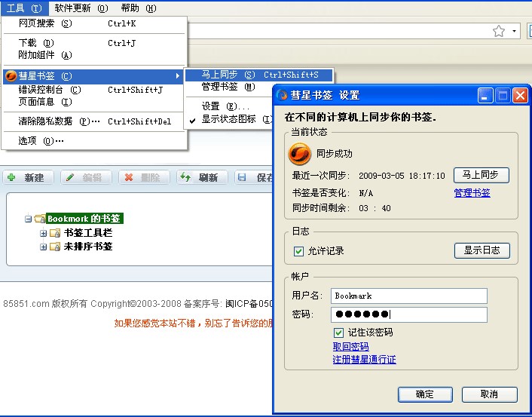
Task: Select 管理书签 in the submenu
Action: tap(229, 87)
